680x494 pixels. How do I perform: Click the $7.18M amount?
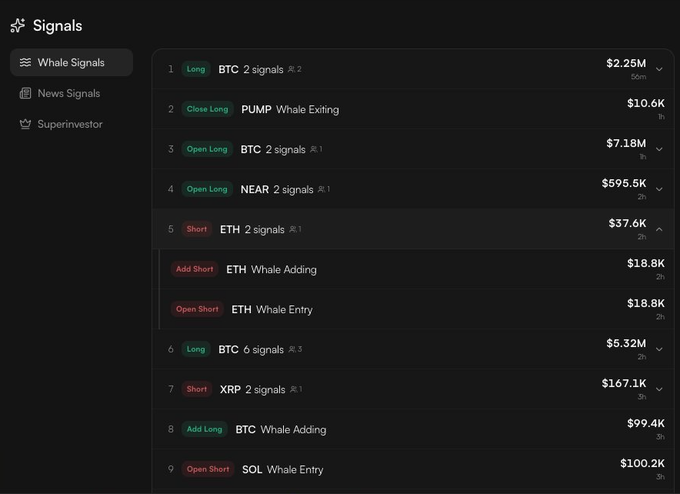pyautogui.click(x=626, y=143)
